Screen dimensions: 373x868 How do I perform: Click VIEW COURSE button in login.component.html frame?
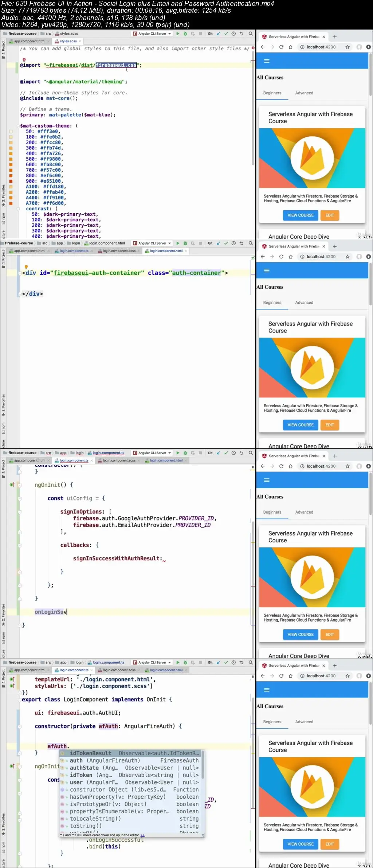301,425
